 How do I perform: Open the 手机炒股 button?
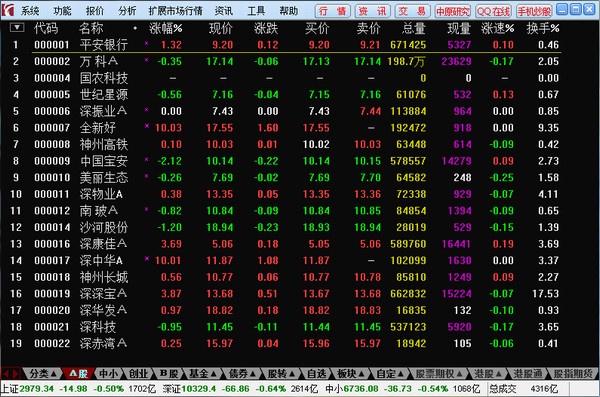coord(534,11)
